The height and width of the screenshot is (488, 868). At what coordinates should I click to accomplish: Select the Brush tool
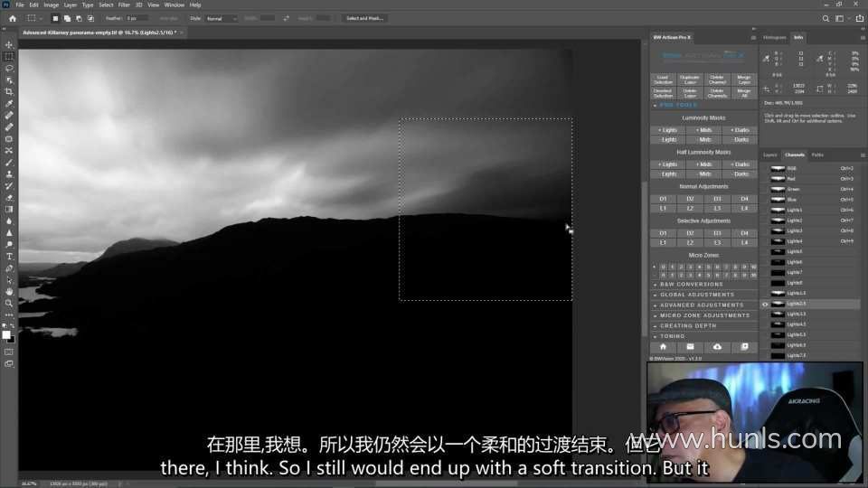click(x=9, y=163)
